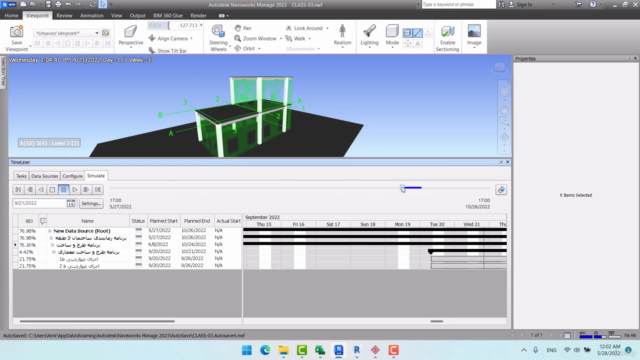Screen dimensions: 640x360
Task: Click the Planned Start column header
Action: [163, 221]
